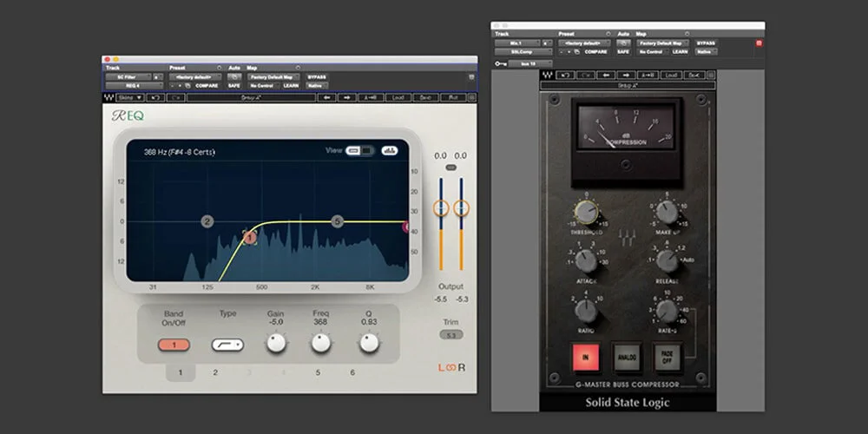Undo in SSL Comp plugin toolbar
Image resolution: width=868 pixels, height=434 pixels.
click(x=565, y=75)
